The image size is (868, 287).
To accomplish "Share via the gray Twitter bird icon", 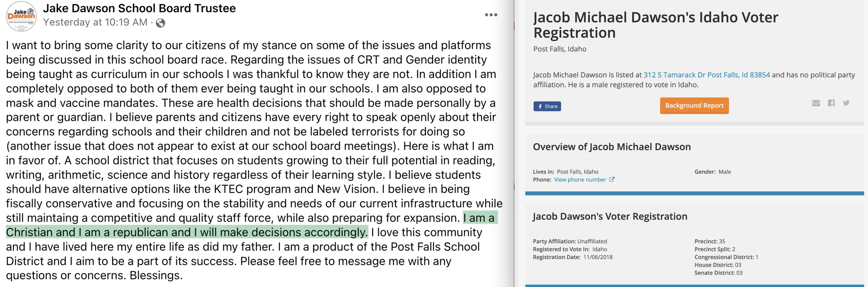I will (x=846, y=103).
